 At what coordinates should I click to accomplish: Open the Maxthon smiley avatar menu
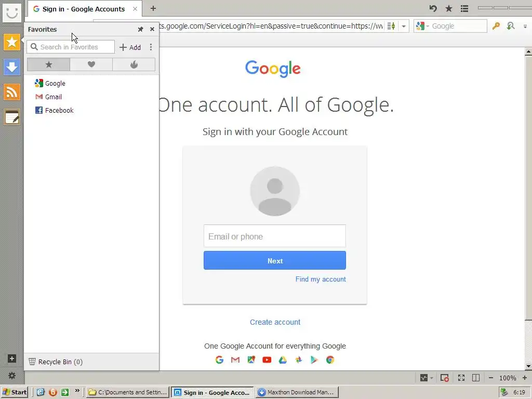pyautogui.click(x=12, y=13)
